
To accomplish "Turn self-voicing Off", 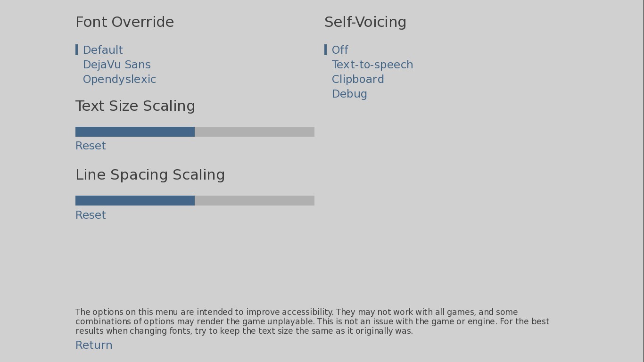I will [x=340, y=50].
